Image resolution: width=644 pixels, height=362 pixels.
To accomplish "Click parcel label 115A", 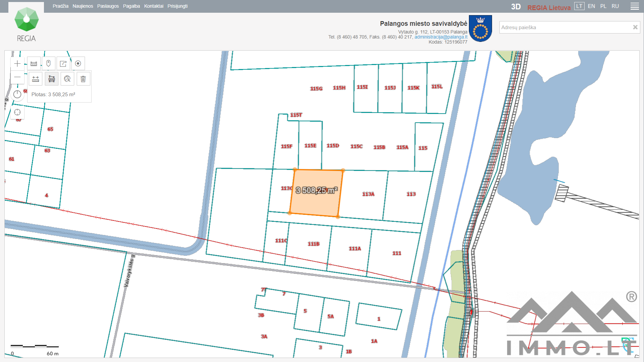I will click(402, 147).
